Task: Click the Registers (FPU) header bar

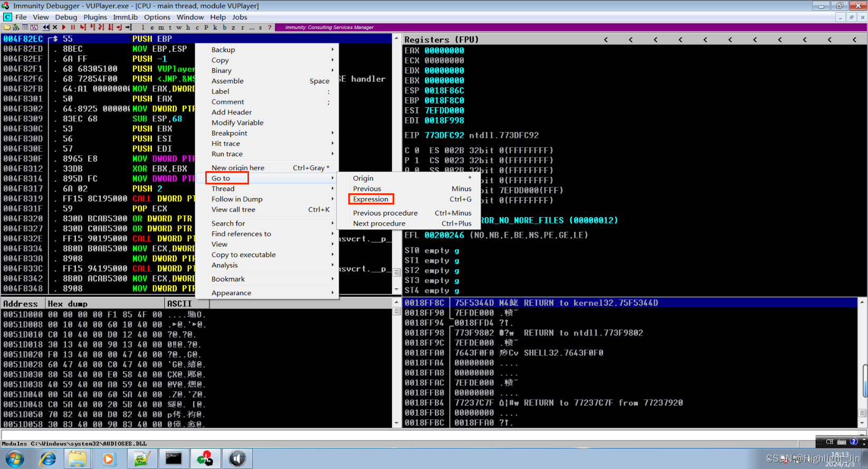Action: (x=635, y=40)
